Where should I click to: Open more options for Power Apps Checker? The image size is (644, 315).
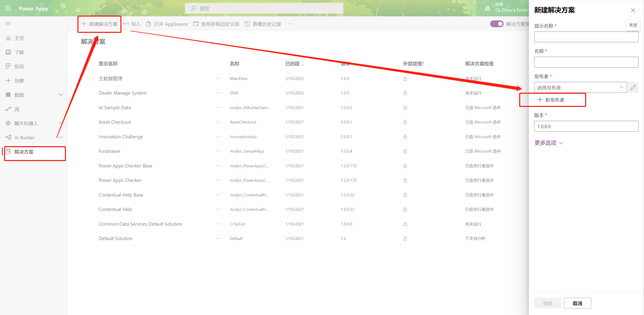pos(218,180)
